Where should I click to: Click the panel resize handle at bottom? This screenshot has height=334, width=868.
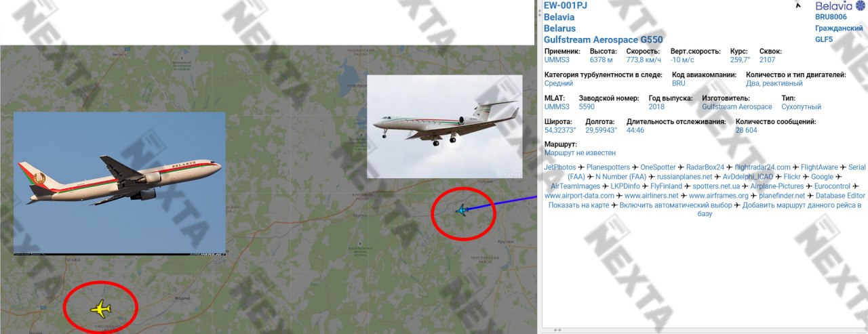click(x=557, y=330)
